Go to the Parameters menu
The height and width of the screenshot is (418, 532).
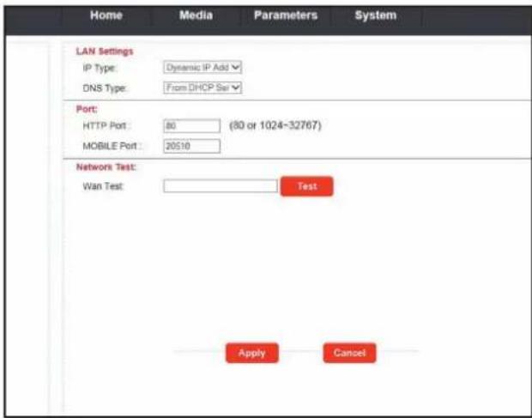point(286,15)
